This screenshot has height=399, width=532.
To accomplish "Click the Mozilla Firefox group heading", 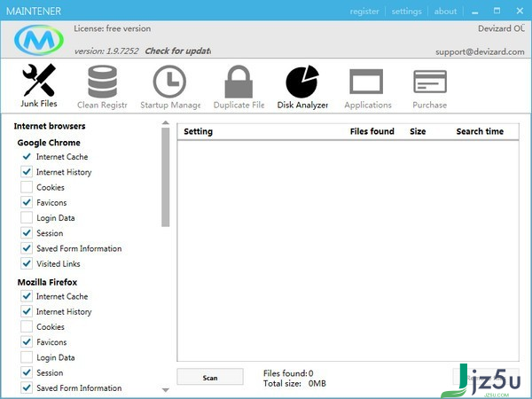I will [48, 282].
